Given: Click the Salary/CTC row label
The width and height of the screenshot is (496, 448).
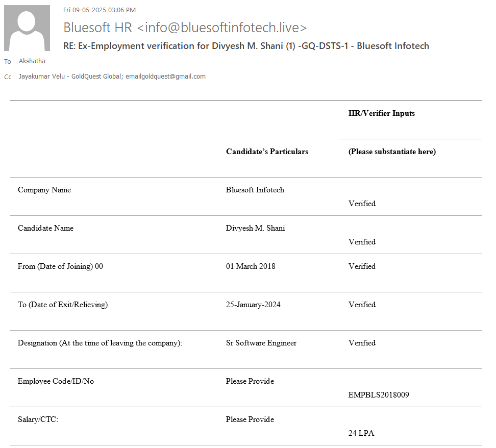Looking at the screenshot, I should click(x=38, y=419).
